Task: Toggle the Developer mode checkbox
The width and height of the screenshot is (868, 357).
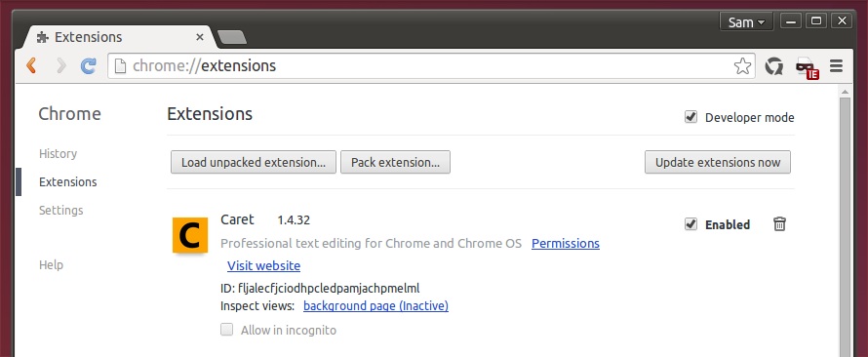Action: click(x=690, y=117)
